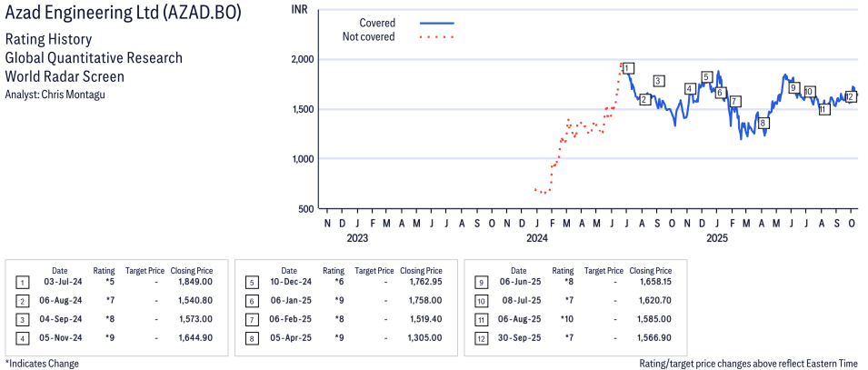Click the boxed number 11 in the table

coord(481,319)
